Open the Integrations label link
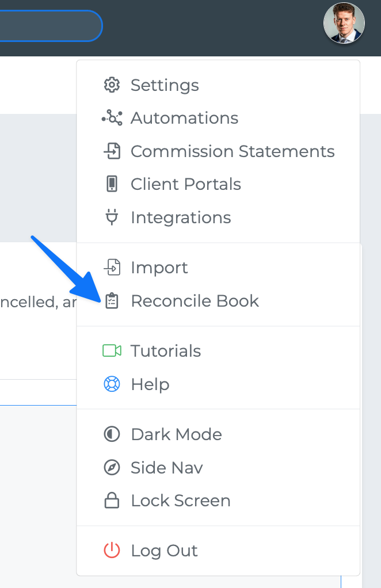 [x=181, y=217]
